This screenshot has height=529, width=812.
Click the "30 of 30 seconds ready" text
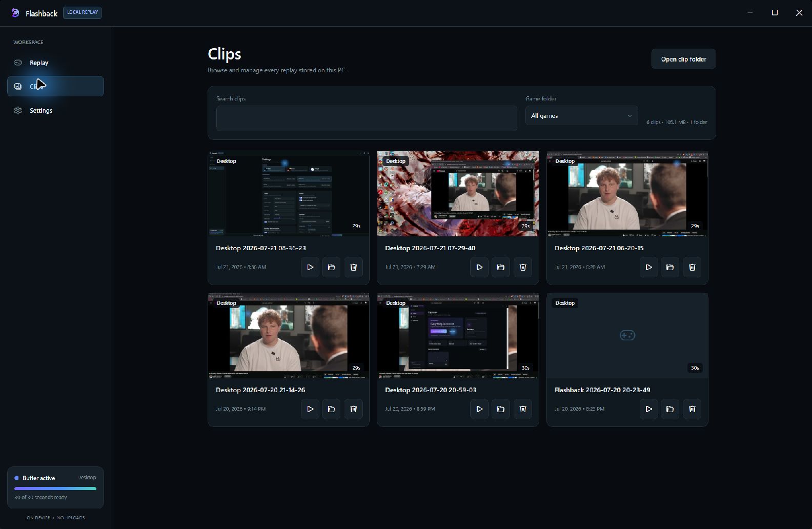[40, 497]
